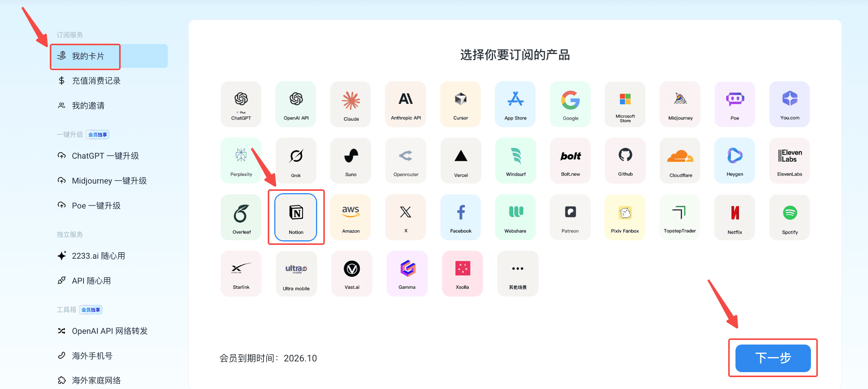The height and width of the screenshot is (389, 868).
Task: Select the Vast.ai product tile
Action: [x=352, y=274]
